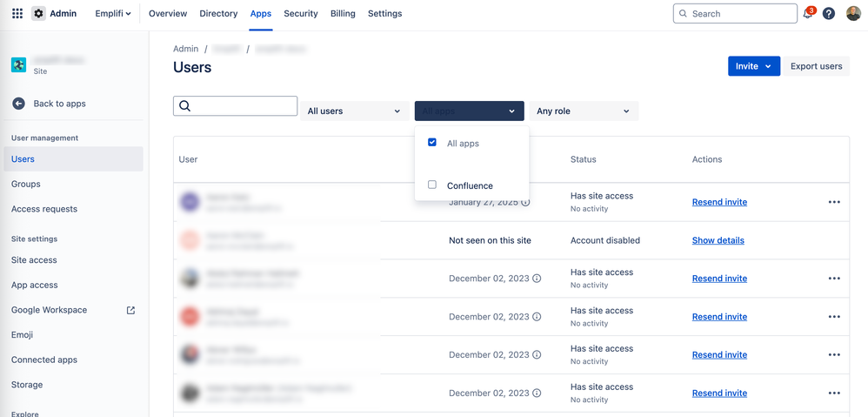Select Users in the sidebar
868x417 pixels.
73,159
